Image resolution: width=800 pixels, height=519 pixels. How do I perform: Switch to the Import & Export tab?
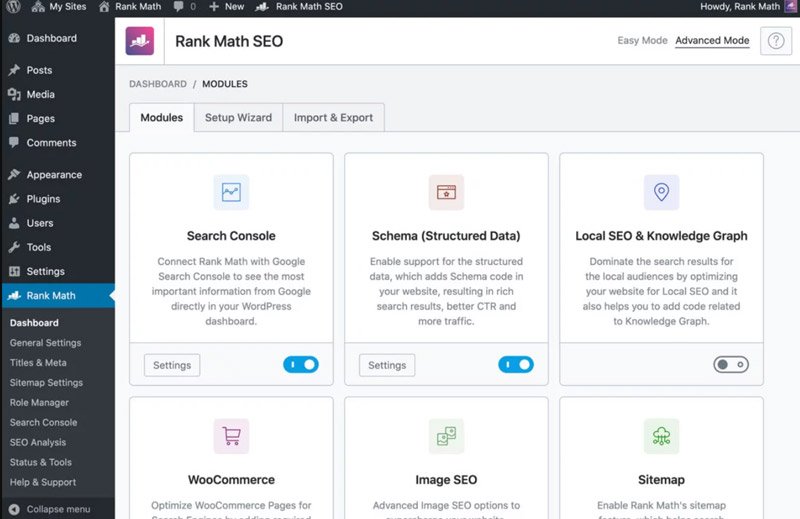coord(333,117)
